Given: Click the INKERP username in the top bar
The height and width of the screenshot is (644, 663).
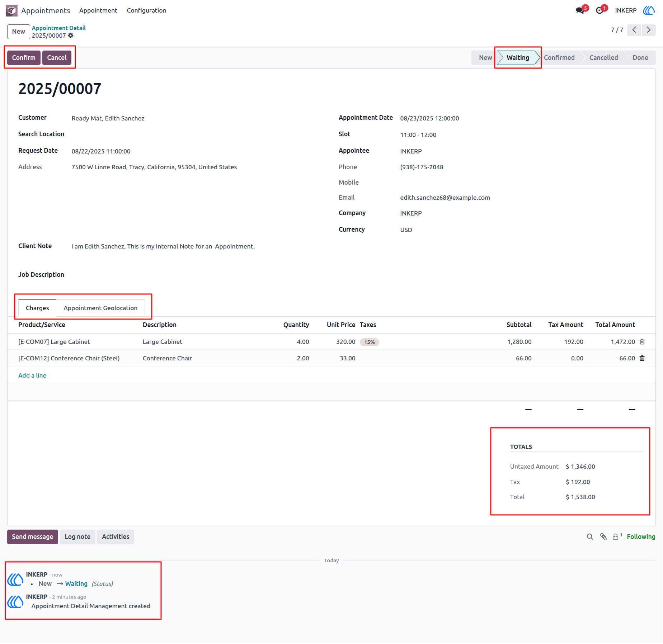Looking at the screenshot, I should (626, 10).
